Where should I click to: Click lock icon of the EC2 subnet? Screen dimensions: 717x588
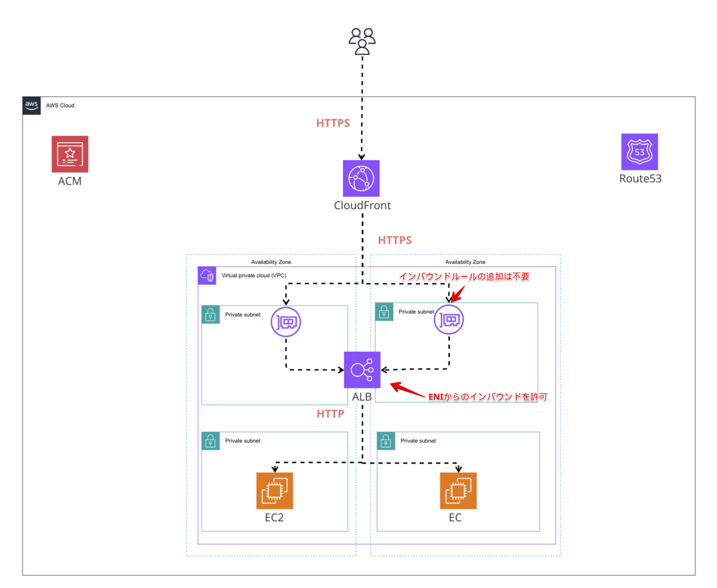210,441
